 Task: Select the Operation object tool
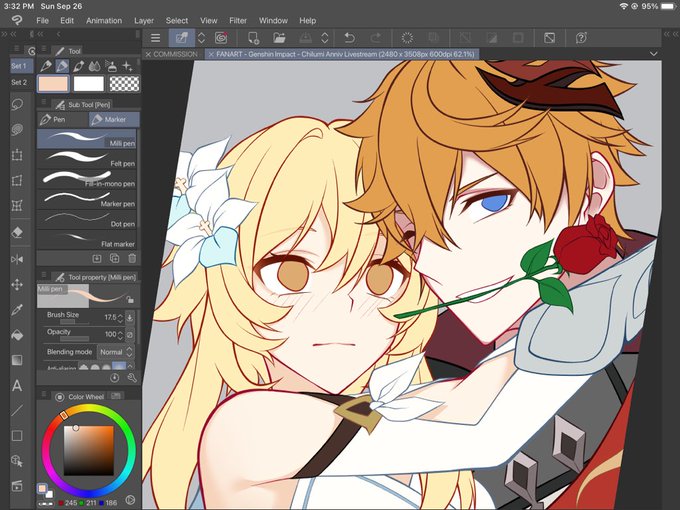(x=17, y=461)
